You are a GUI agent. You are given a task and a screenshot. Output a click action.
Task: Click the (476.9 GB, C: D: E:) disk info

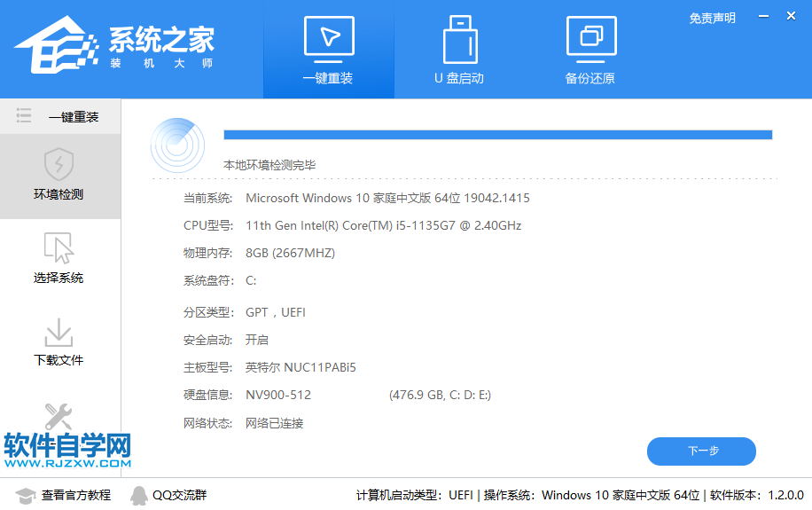440,395
